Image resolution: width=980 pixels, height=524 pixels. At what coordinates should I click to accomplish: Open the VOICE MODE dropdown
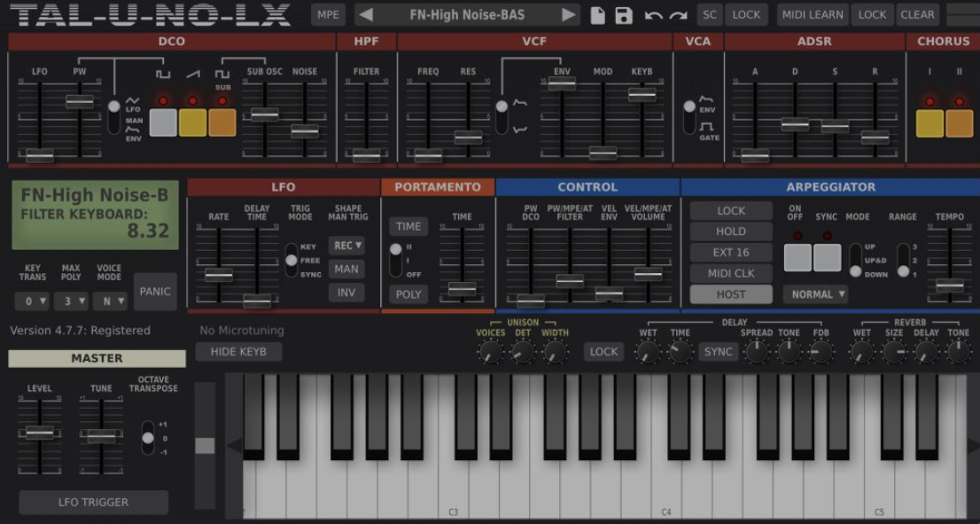111,301
